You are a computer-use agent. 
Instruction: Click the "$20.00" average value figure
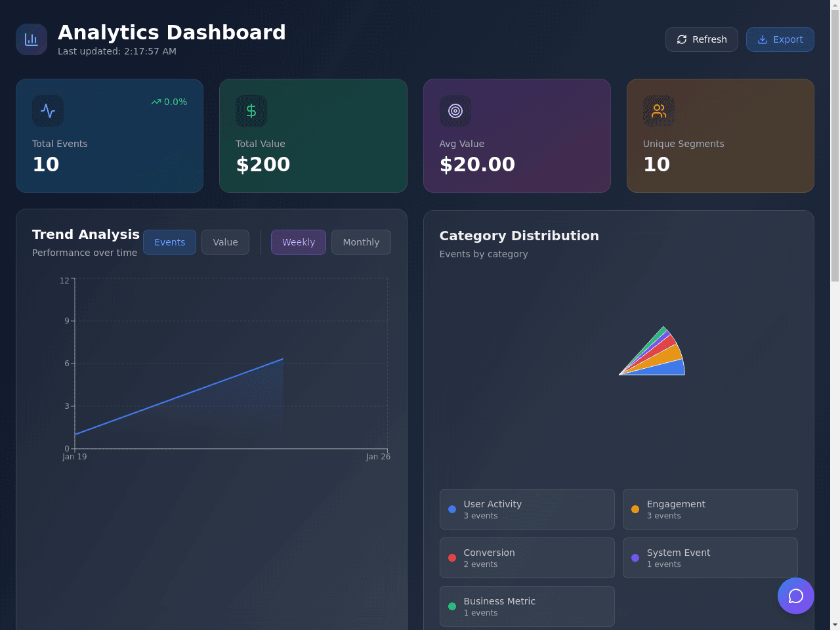click(x=477, y=164)
